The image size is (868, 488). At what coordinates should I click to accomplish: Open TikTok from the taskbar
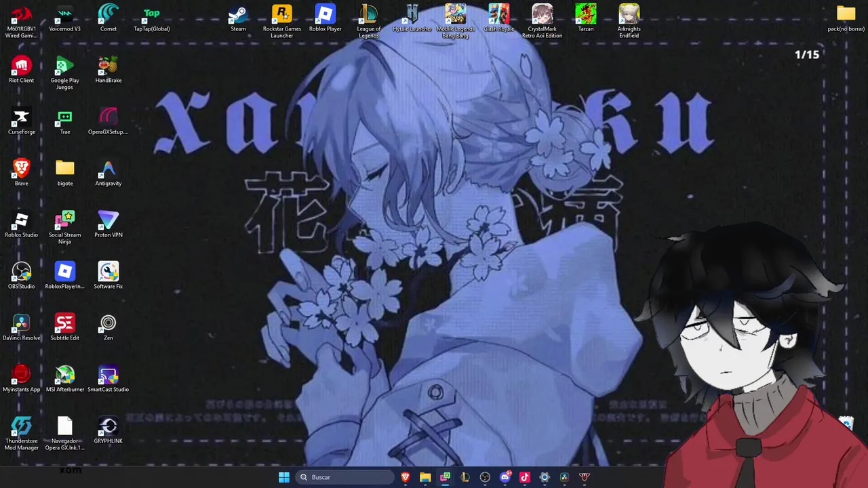click(524, 477)
